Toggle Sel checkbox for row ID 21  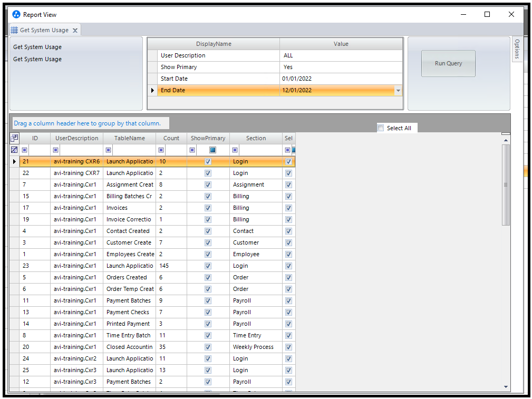[x=288, y=161]
